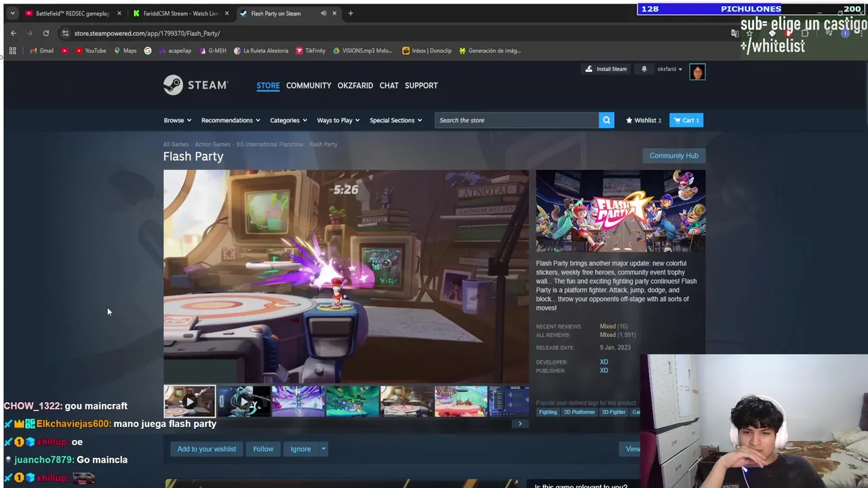Click the Flash Party header capsule image
868x488 pixels.
(620, 211)
